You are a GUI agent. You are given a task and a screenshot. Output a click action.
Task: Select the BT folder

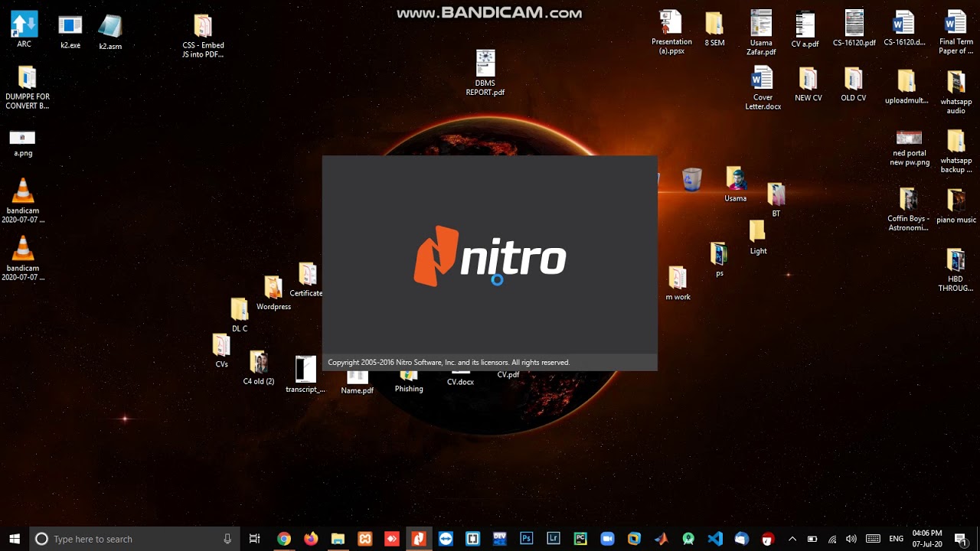click(x=776, y=201)
